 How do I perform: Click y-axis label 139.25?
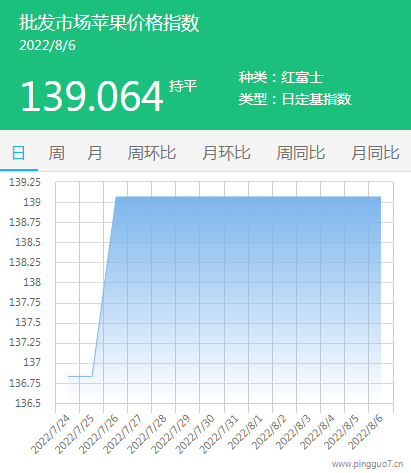25,182
